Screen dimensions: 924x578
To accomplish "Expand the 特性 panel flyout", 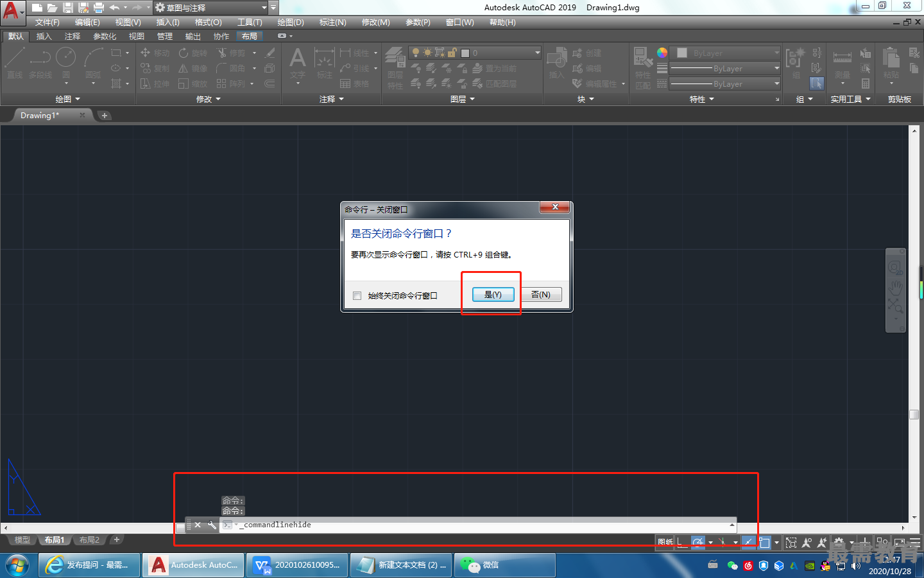I will (x=701, y=99).
